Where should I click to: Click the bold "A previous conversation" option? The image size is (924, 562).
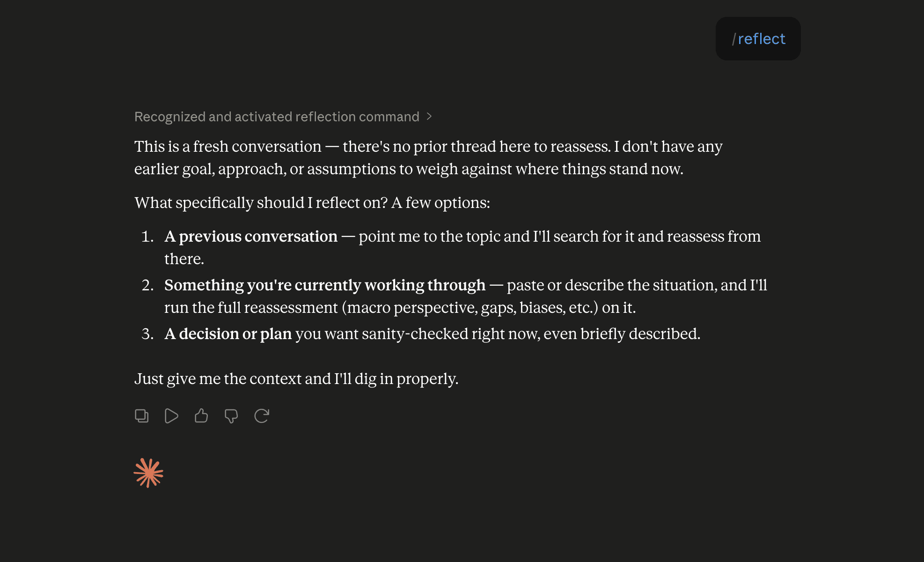[251, 237]
